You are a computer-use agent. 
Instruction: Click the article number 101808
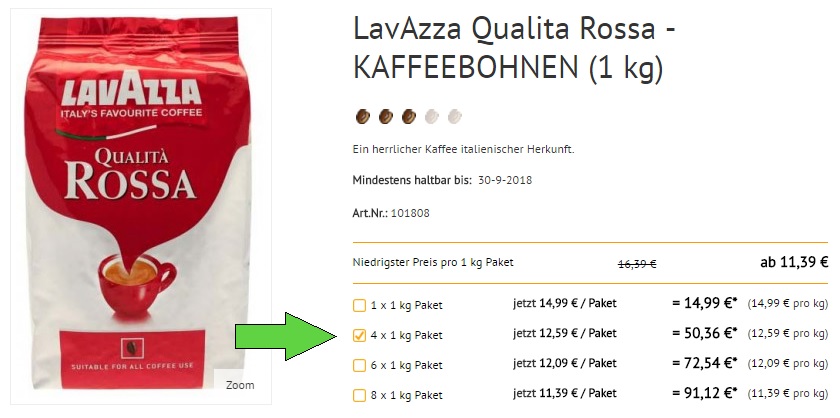(410, 213)
